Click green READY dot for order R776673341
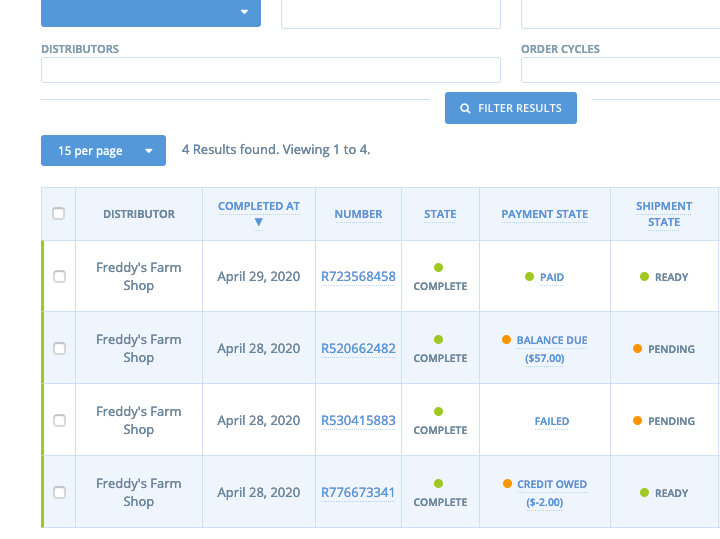Viewport: 720px width, 539px height. 644,493
